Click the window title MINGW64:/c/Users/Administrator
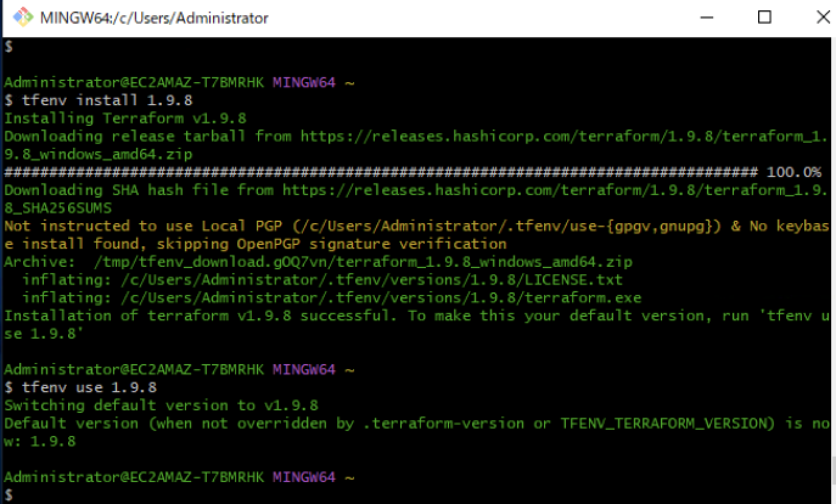836x504 pixels. [154, 18]
